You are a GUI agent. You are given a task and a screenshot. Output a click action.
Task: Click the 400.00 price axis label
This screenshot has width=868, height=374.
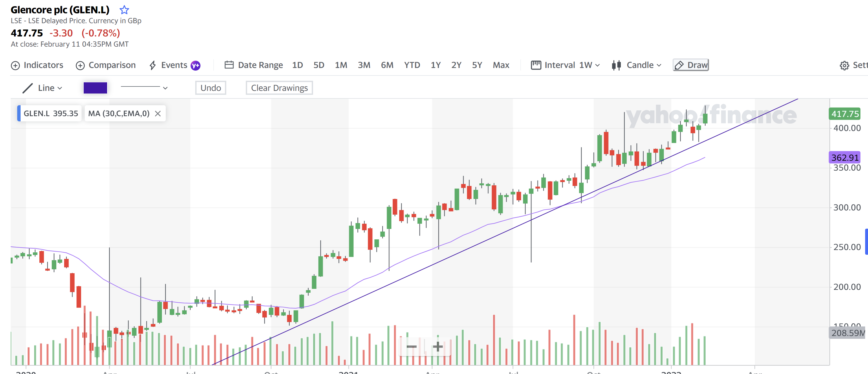coord(847,128)
